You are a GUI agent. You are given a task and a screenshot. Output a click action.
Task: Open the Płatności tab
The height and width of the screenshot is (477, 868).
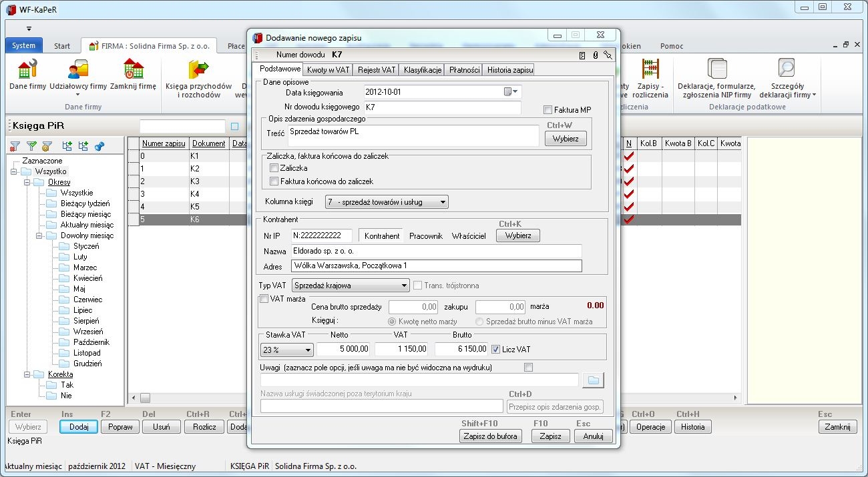(464, 70)
